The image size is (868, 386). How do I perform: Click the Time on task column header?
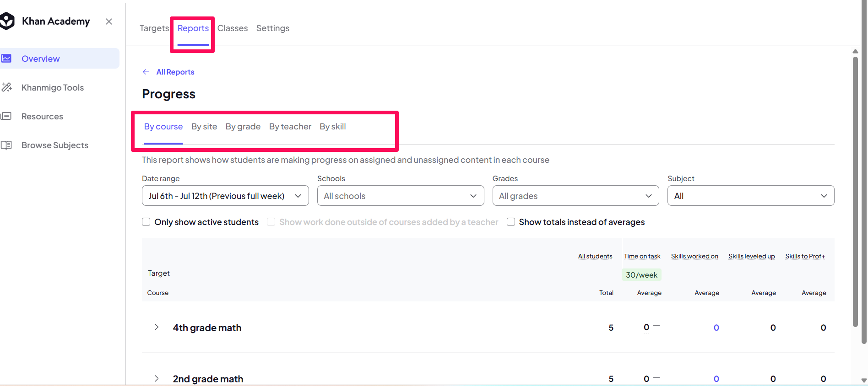(x=642, y=256)
